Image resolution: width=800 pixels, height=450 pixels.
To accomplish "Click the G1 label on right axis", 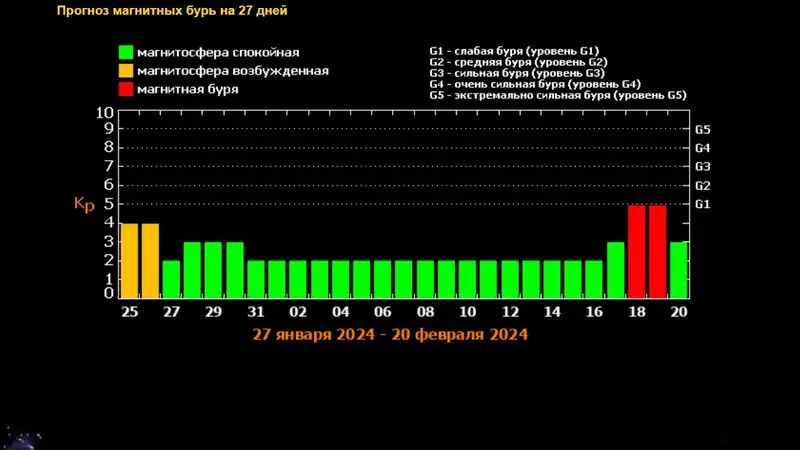I will tap(702, 204).
